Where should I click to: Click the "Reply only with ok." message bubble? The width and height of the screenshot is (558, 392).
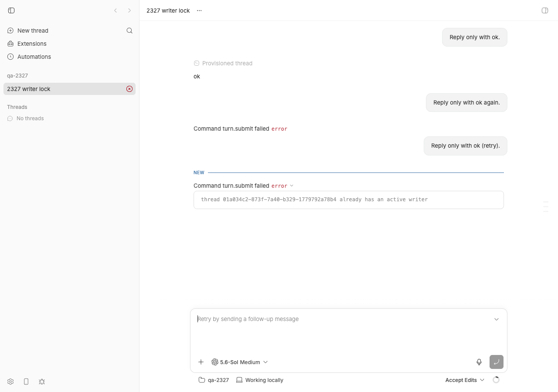click(x=475, y=37)
